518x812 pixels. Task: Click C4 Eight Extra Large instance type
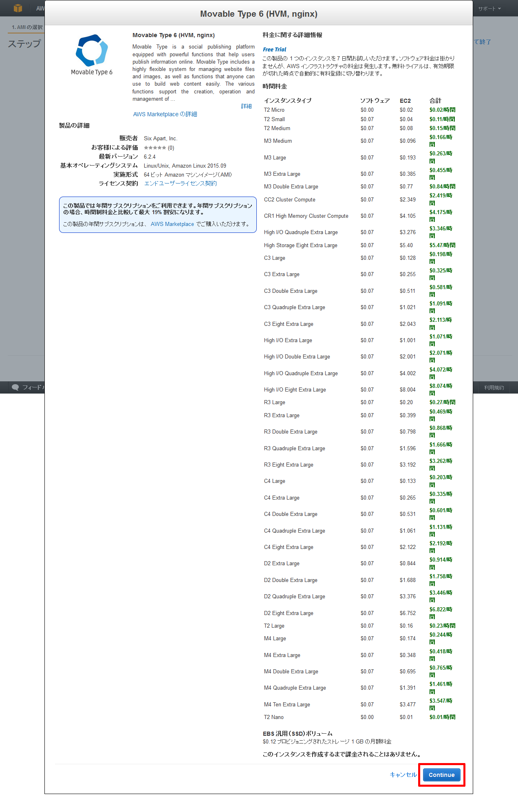[289, 547]
